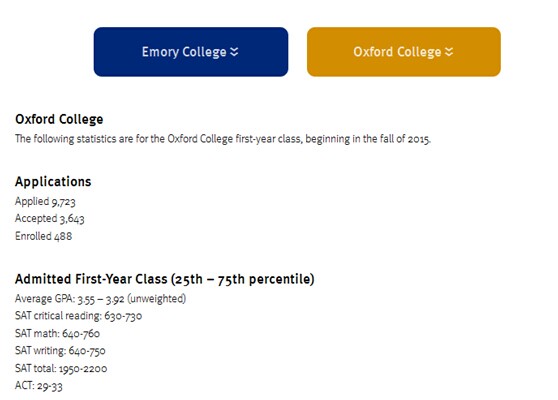558x400 pixels.
Task: Click the double-chevron icon beside Emory College
Action: (x=234, y=52)
